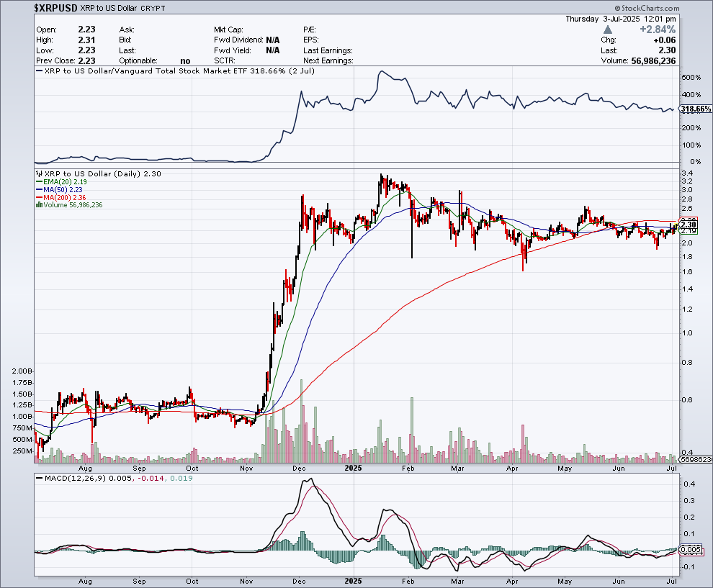
Task: Click the gray up-triangle change indicator
Action: pyautogui.click(x=608, y=30)
